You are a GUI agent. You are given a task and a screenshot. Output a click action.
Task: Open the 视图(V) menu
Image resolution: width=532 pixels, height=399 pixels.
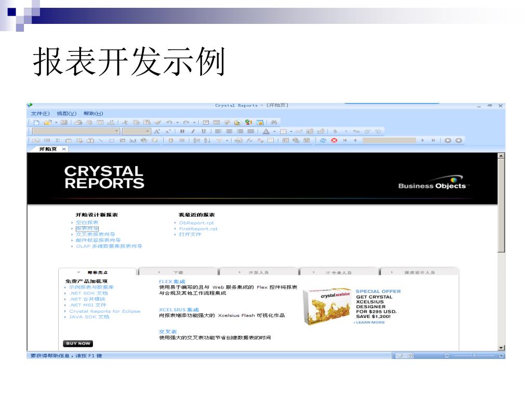[66, 114]
